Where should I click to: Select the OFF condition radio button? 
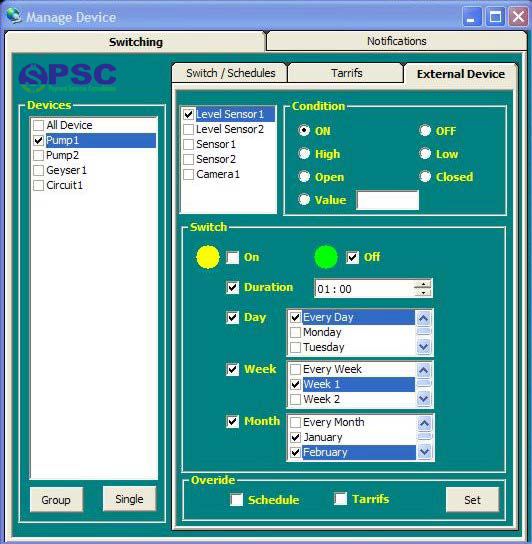tap(425, 130)
